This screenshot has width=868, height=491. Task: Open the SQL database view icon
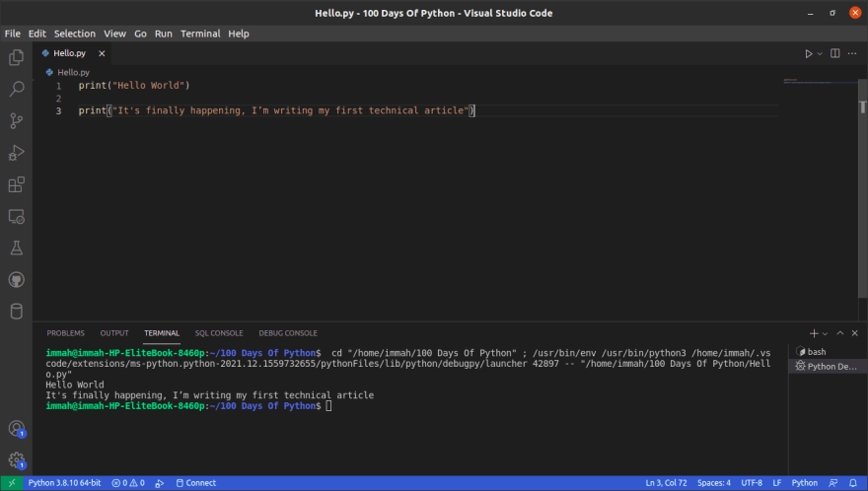(17, 312)
